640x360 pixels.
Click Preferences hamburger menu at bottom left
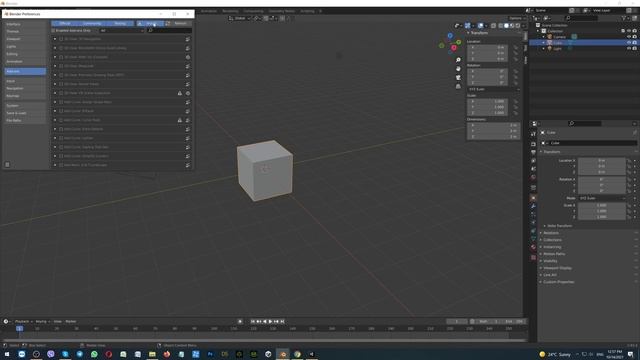tap(7, 164)
